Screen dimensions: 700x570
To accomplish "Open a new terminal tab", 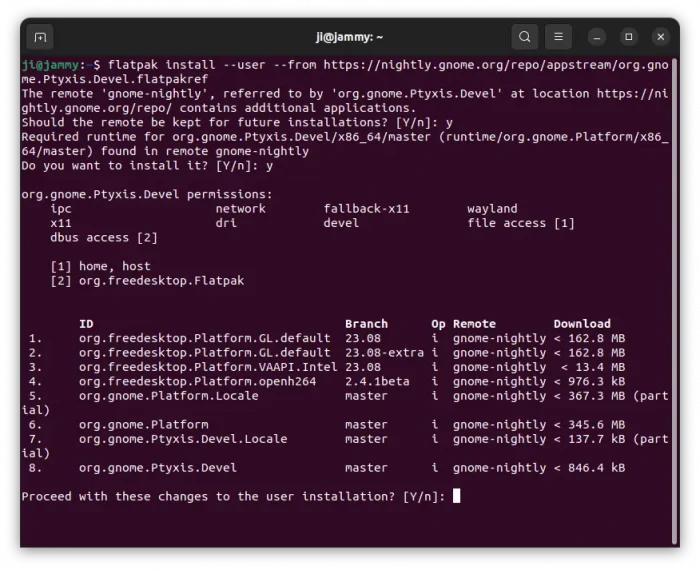I will click(40, 37).
